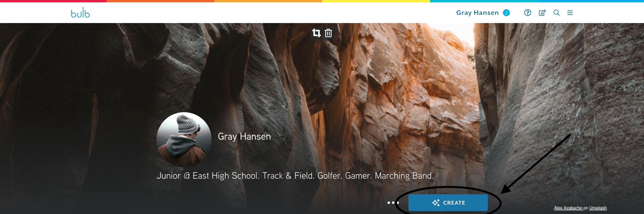Click Gray Hansen's profile picture
The image size is (644, 214).
pyautogui.click(x=184, y=139)
